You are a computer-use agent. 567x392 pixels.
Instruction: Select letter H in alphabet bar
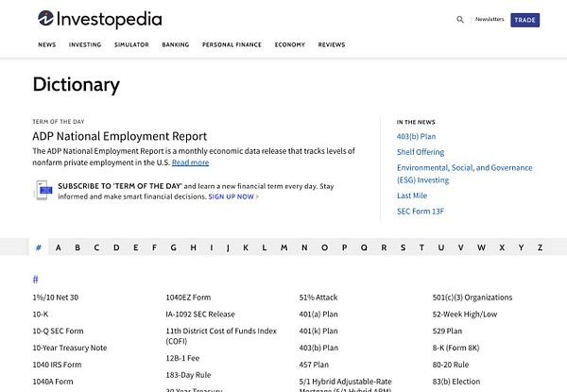194,247
